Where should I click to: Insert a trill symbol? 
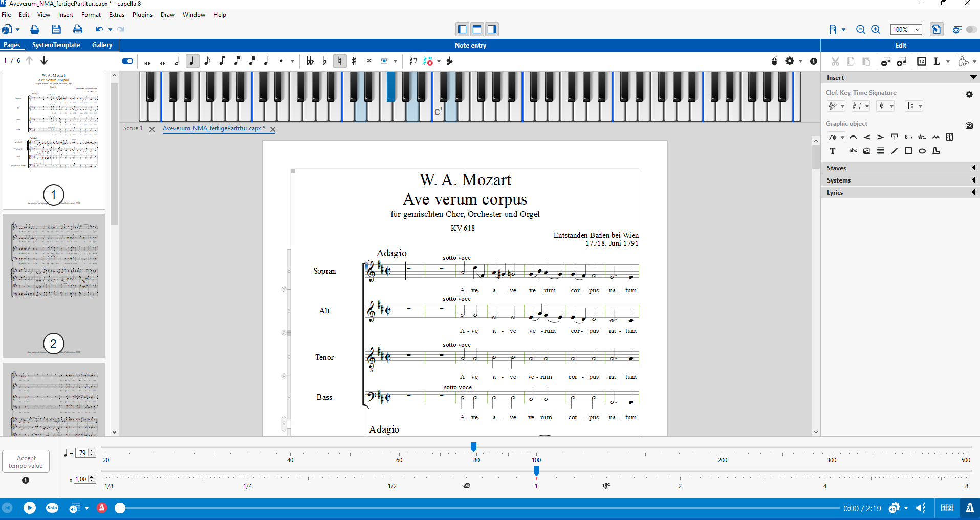tap(923, 137)
